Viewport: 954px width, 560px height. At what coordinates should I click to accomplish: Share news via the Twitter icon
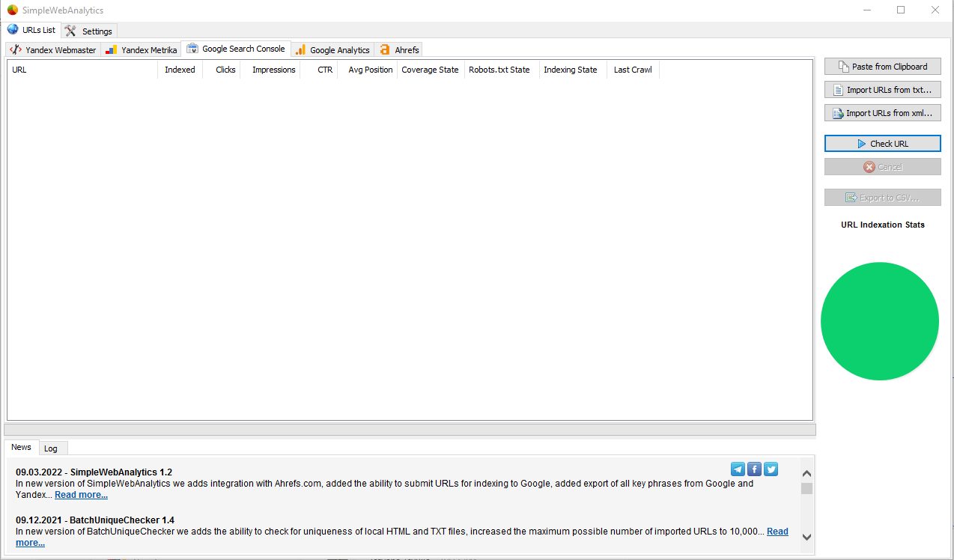coord(771,469)
